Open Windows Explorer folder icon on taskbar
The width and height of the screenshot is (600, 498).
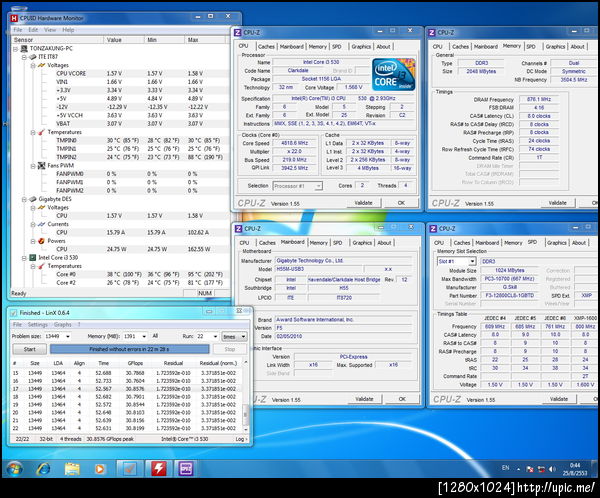point(74,468)
